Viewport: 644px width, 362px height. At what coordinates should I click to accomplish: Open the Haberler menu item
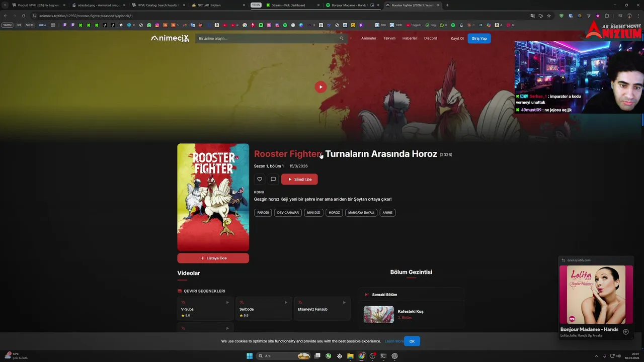pyautogui.click(x=410, y=38)
